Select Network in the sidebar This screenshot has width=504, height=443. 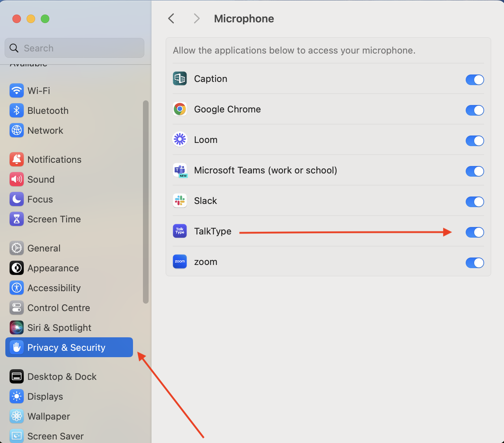coord(45,131)
